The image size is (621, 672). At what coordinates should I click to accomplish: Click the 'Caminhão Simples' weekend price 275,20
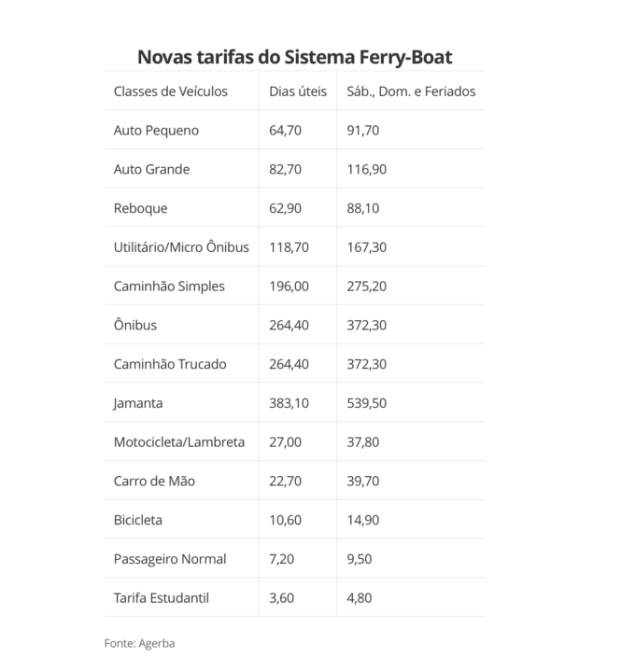368,287
